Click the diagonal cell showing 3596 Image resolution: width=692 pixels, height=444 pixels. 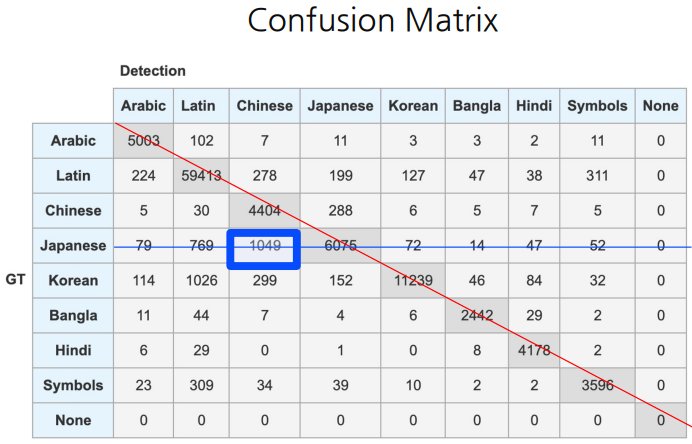coord(598,385)
